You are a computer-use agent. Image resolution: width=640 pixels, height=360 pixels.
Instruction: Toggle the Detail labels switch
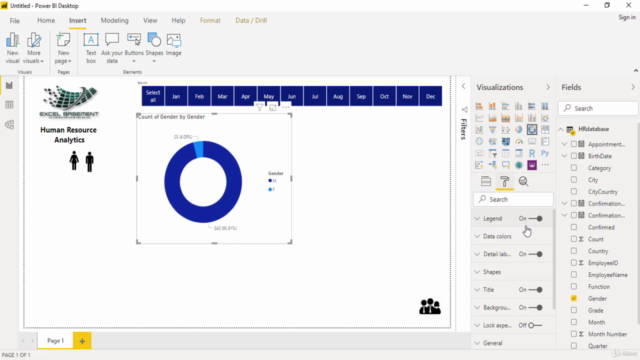point(535,254)
